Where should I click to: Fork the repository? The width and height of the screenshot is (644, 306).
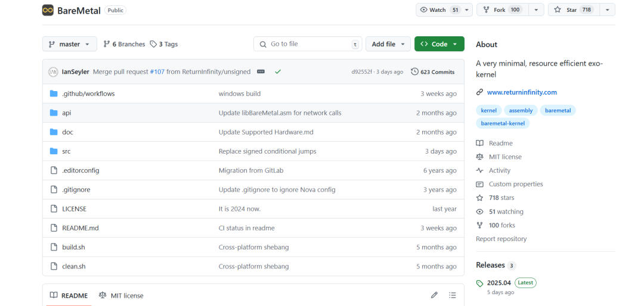pos(501,10)
